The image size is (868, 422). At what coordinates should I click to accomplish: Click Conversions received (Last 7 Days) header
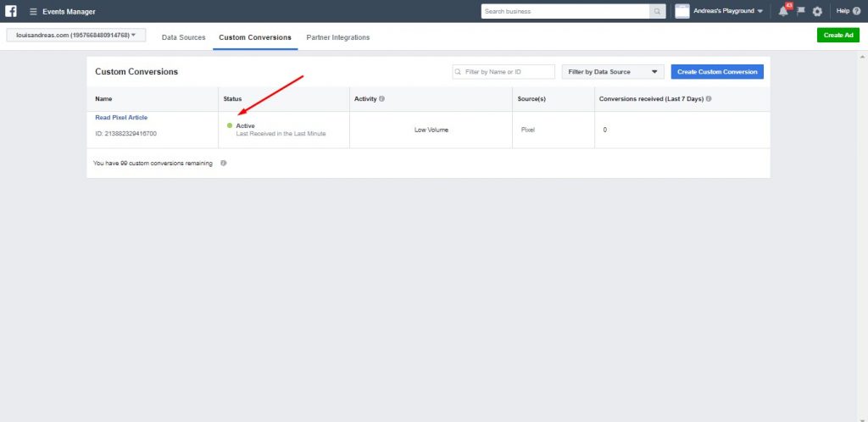[651, 99]
